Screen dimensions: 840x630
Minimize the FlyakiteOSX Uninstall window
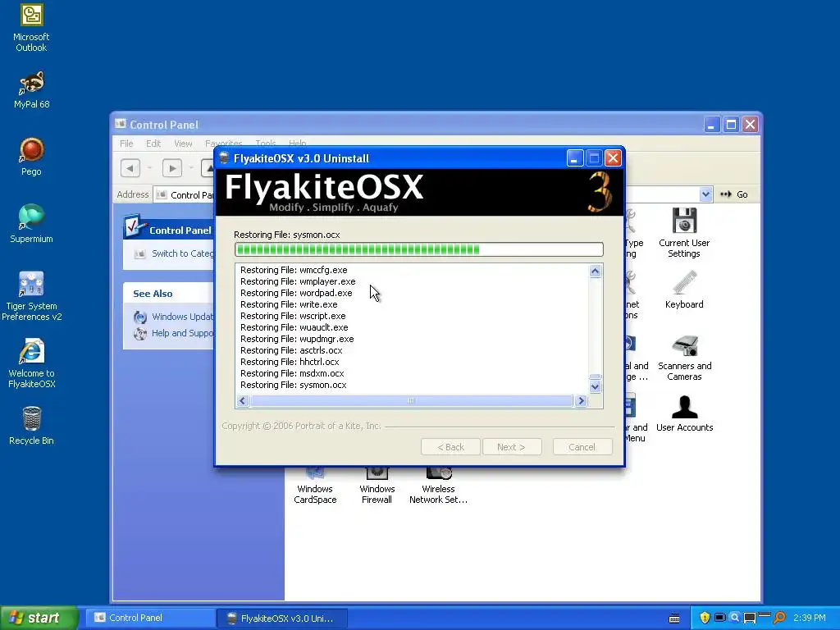[x=574, y=158]
